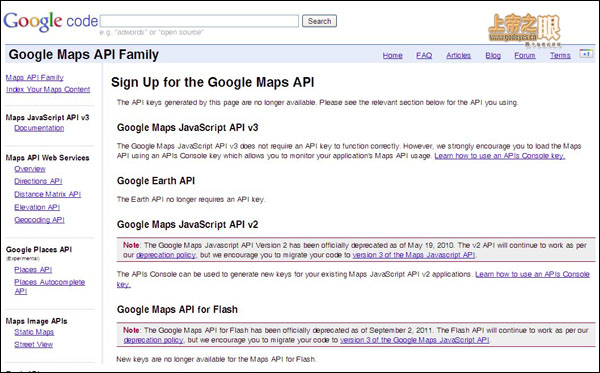Screen dimensions: 600x373
Task: Open the Places Autocomplete API link
Action: click(x=49, y=286)
